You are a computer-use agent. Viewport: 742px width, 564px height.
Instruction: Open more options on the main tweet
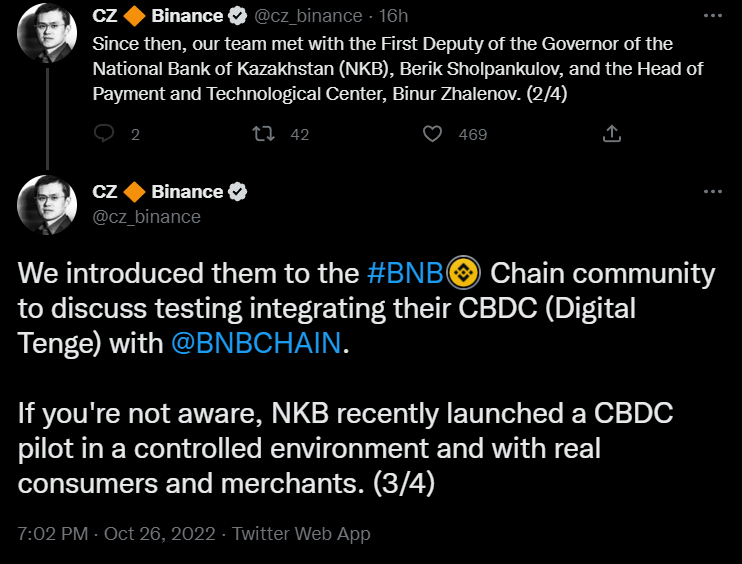click(x=712, y=191)
